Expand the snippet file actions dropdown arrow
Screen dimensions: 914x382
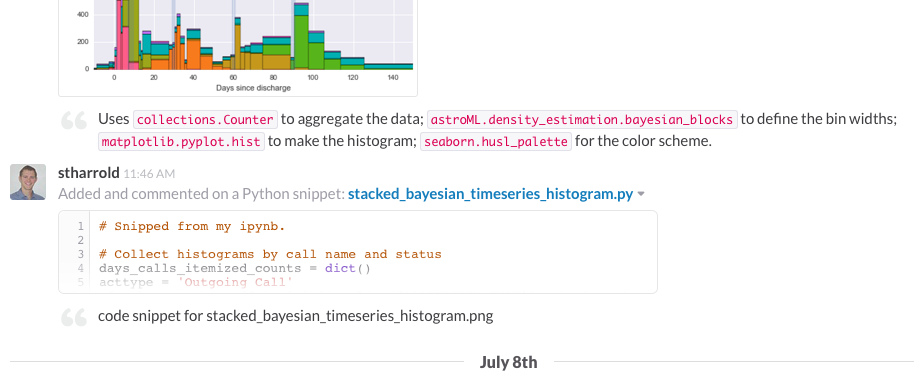coord(641,194)
